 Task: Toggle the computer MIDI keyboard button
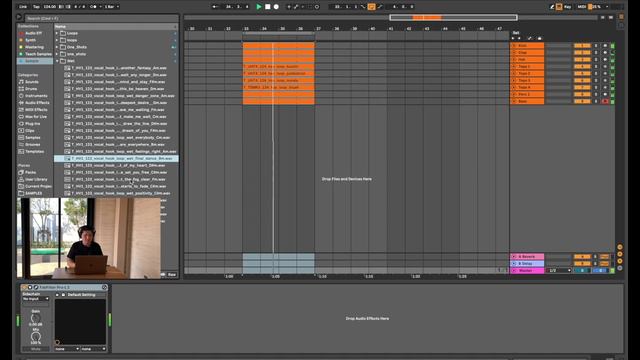coord(559,7)
